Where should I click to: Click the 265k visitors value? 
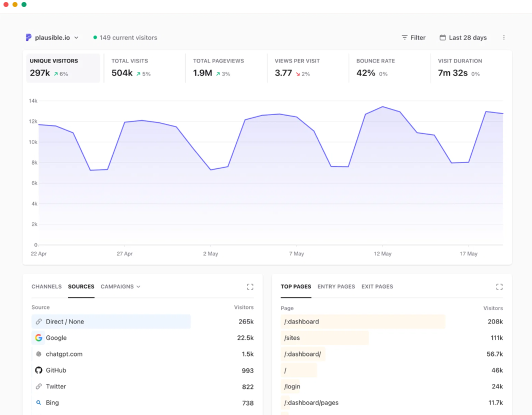(x=246, y=321)
